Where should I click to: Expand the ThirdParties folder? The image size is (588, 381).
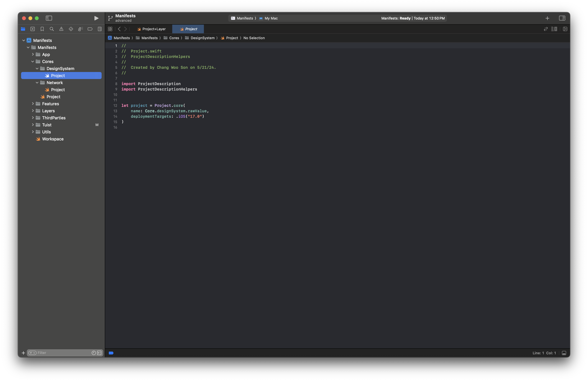(x=33, y=118)
